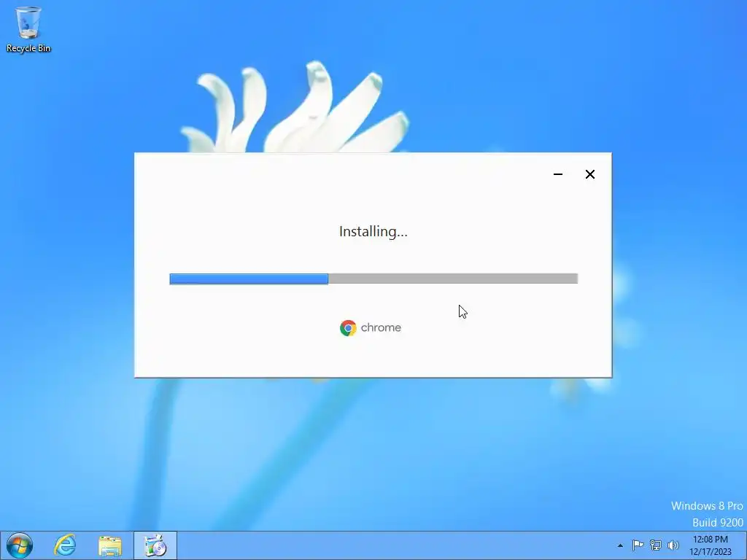Show hidden system tray icons
The height and width of the screenshot is (560, 747).
pos(620,545)
